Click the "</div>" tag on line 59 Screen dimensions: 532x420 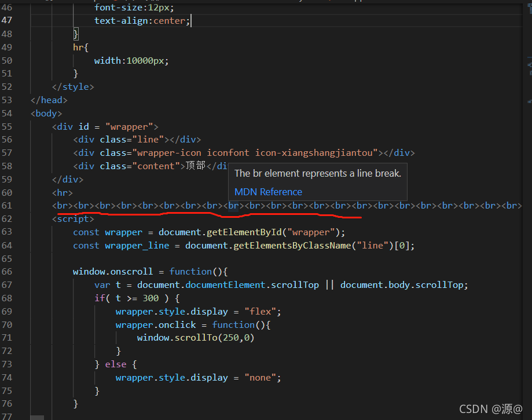coord(68,179)
